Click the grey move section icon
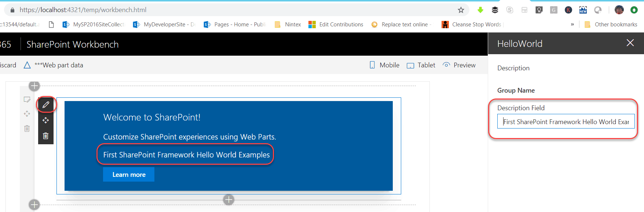This screenshot has width=644, height=212. point(27,114)
